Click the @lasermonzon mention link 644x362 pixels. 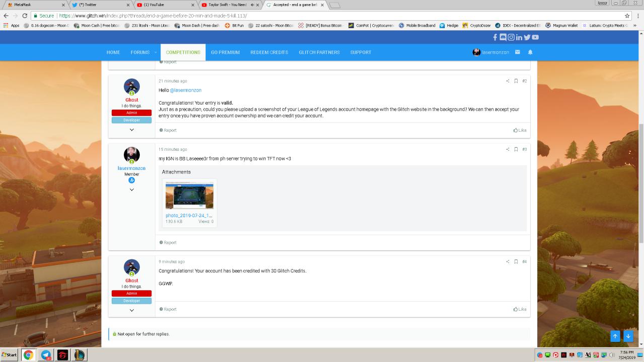click(186, 90)
